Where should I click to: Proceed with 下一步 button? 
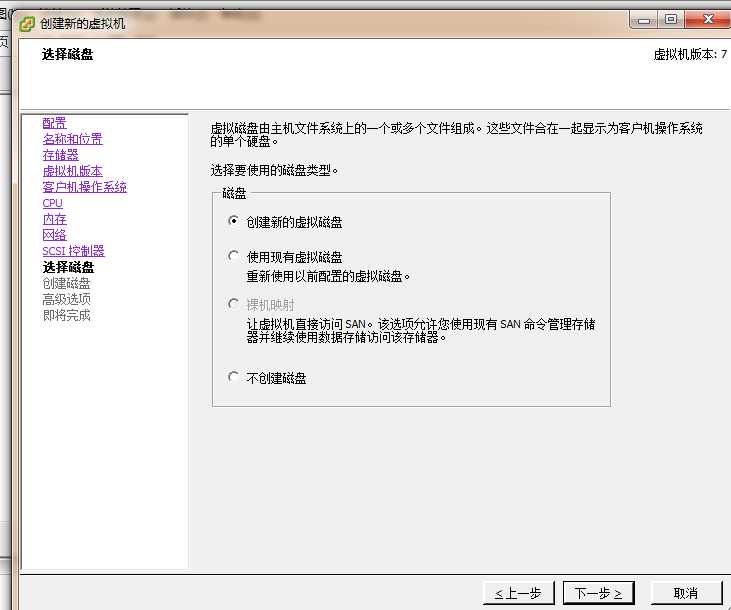coord(599,593)
